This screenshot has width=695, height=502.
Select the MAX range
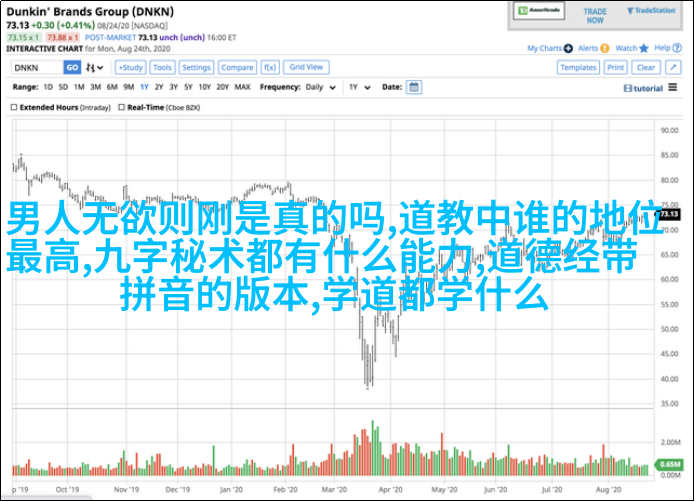pos(242,87)
